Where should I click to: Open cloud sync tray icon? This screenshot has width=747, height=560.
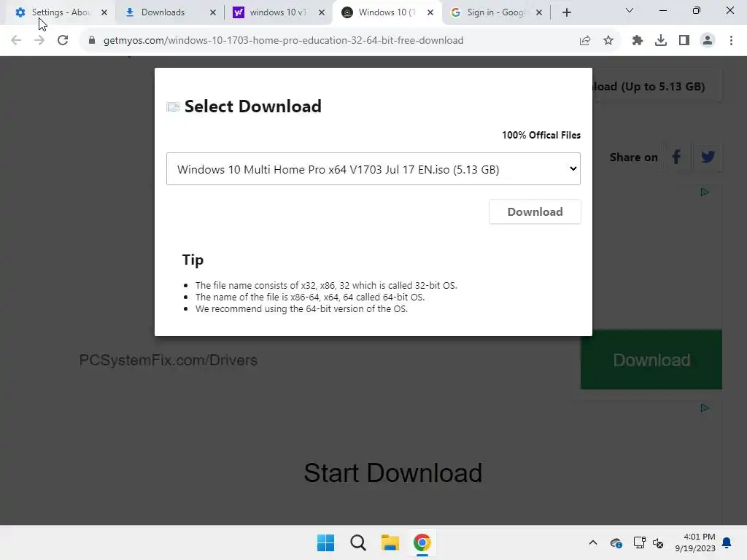tap(616, 542)
